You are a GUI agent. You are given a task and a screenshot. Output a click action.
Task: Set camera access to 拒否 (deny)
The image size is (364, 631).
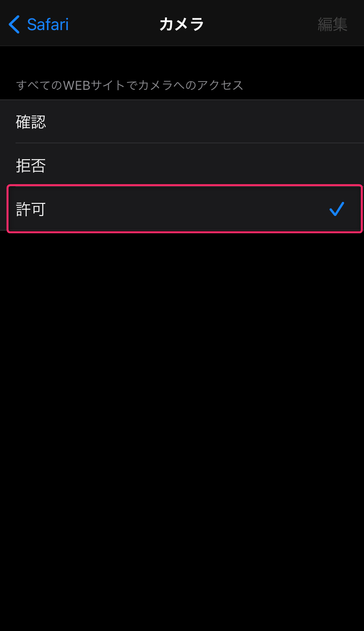tap(182, 165)
